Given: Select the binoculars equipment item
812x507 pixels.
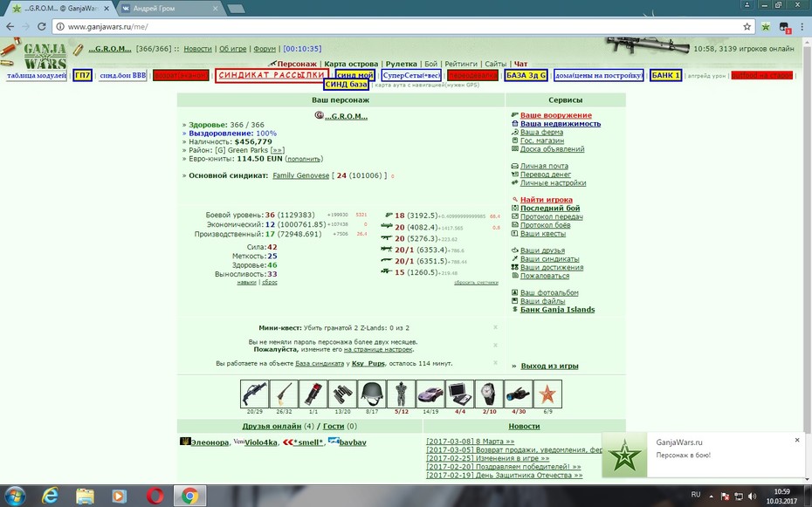Looking at the screenshot, I should 342,394.
